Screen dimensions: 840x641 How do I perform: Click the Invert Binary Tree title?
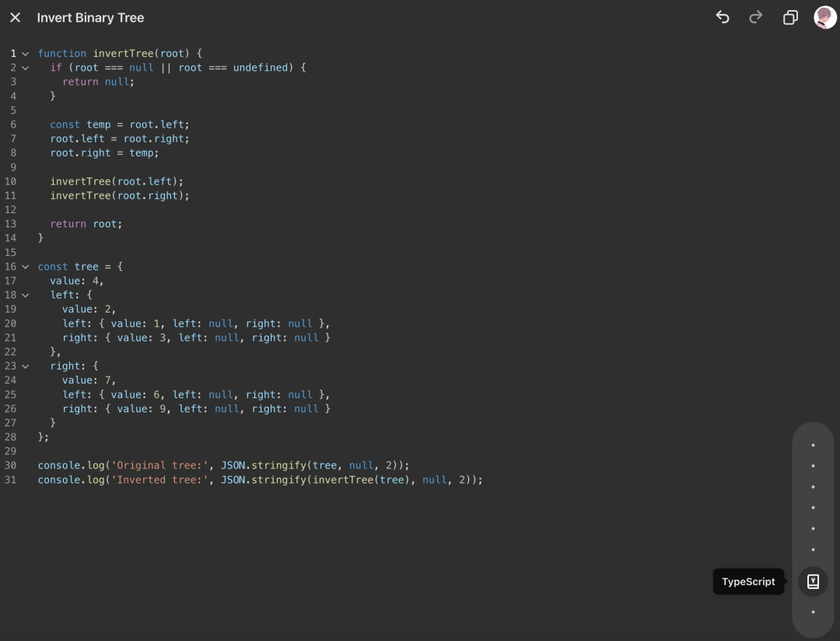(90, 17)
